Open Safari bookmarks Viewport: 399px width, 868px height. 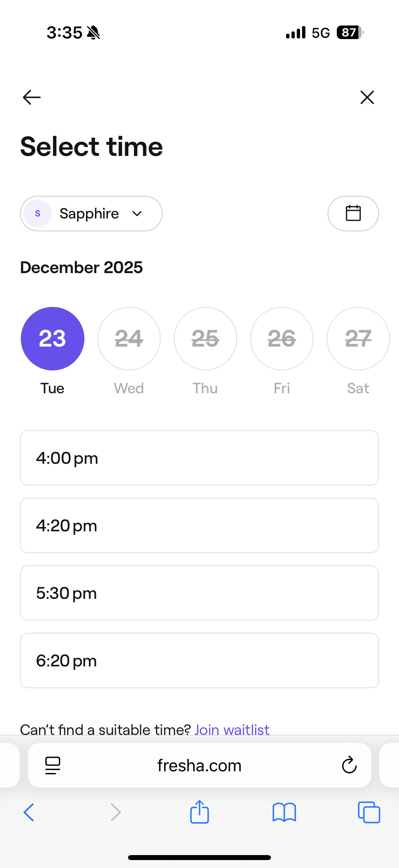(284, 812)
